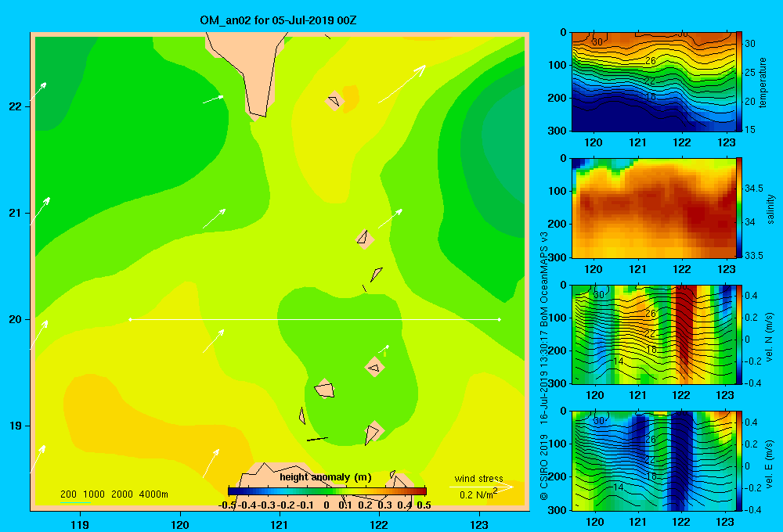This screenshot has width=783, height=532.
Task: Click the 0.5 tick on height anomaly scale
Action: point(424,505)
